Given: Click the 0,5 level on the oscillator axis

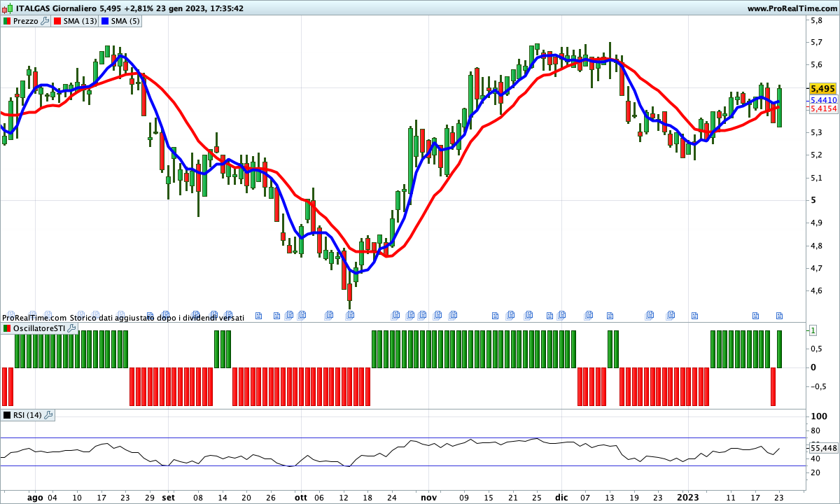Looking at the screenshot, I should 816,349.
